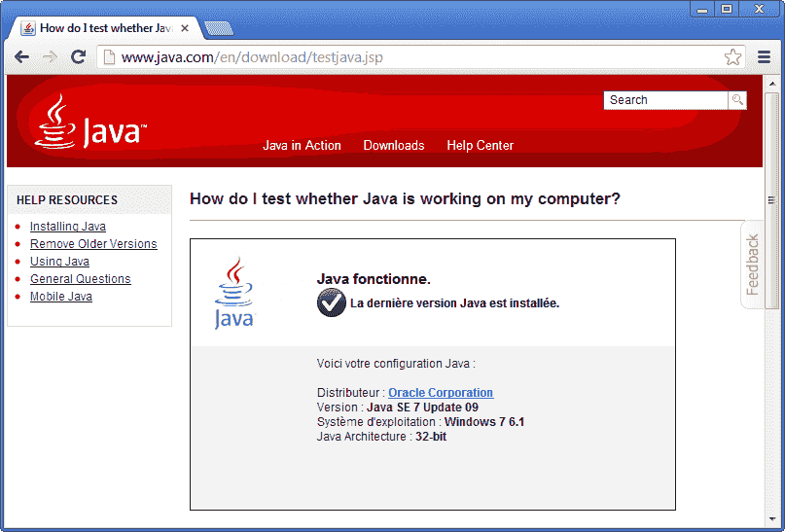Click the HELP RESOURCES heading
Image resolution: width=785 pixels, height=532 pixels.
coord(67,200)
